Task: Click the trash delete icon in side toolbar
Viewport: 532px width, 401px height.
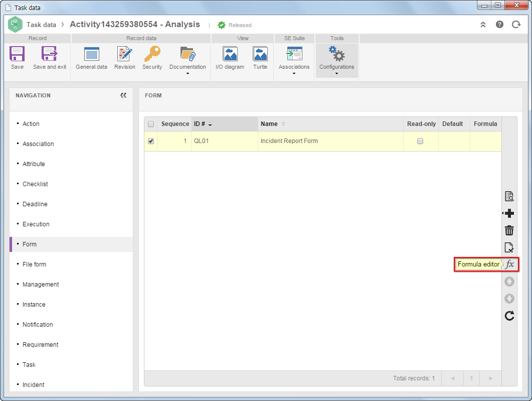Action: [x=509, y=230]
